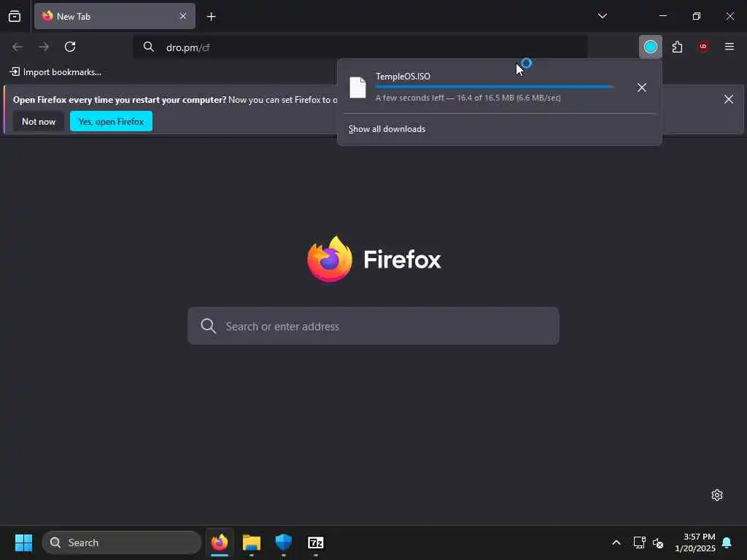Close the open Firefox notification bar
747x560 pixels.
pos(729,99)
